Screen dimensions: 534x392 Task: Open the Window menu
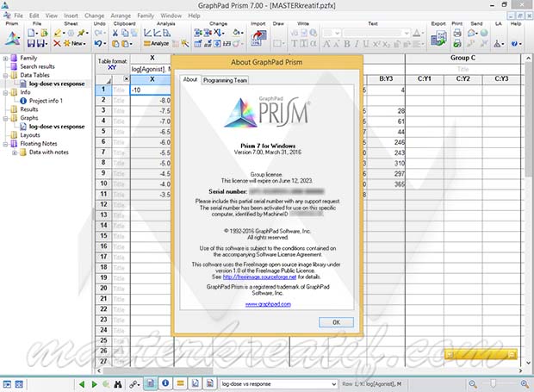[171, 16]
